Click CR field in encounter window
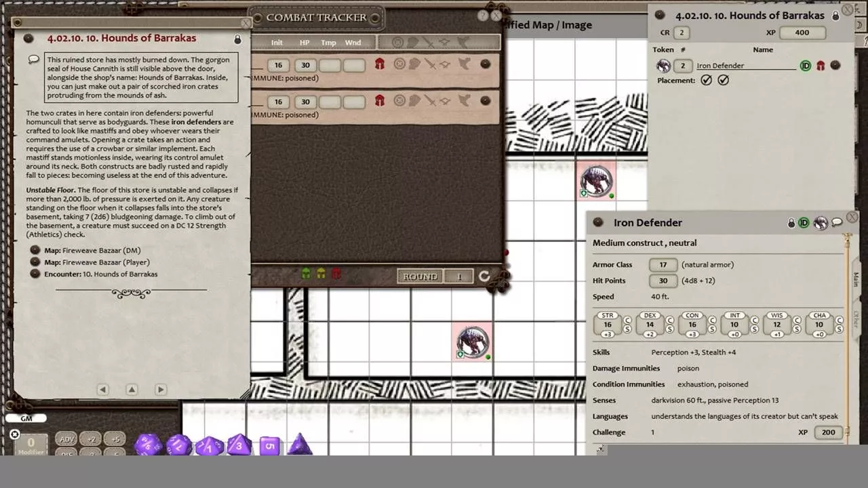Screen dimensions: 868x488 (x=682, y=33)
